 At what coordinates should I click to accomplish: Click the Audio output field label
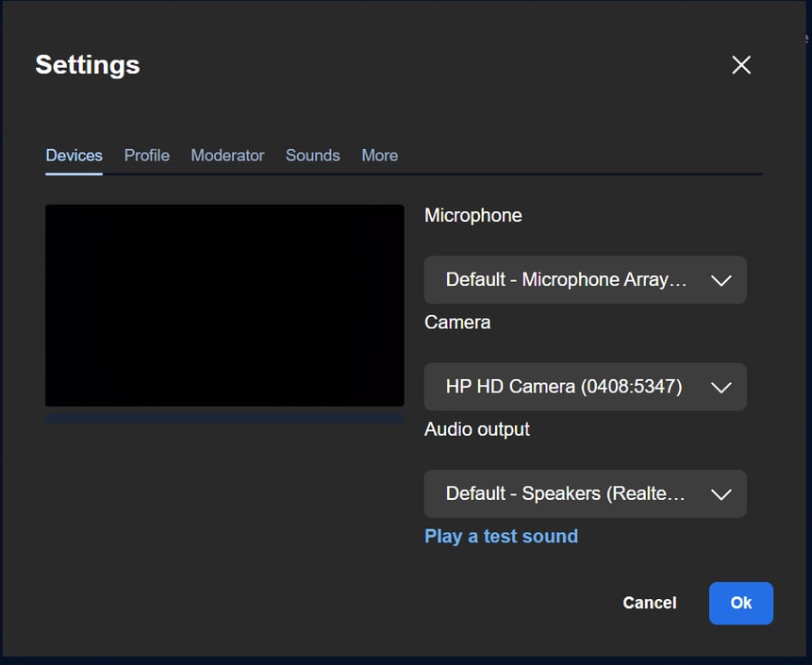coord(476,429)
